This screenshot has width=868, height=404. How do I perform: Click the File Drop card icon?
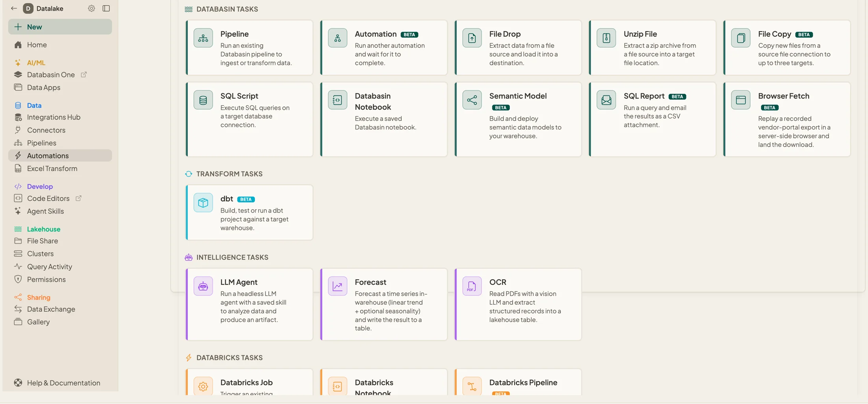472,38
